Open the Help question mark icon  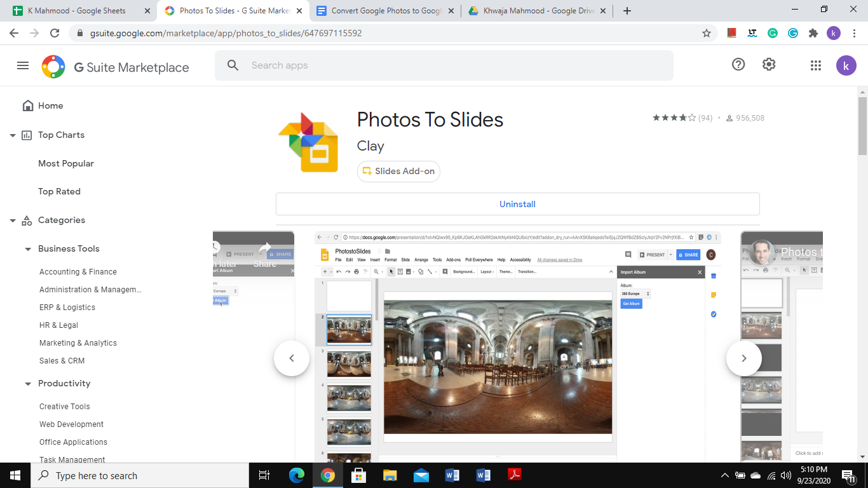point(738,64)
